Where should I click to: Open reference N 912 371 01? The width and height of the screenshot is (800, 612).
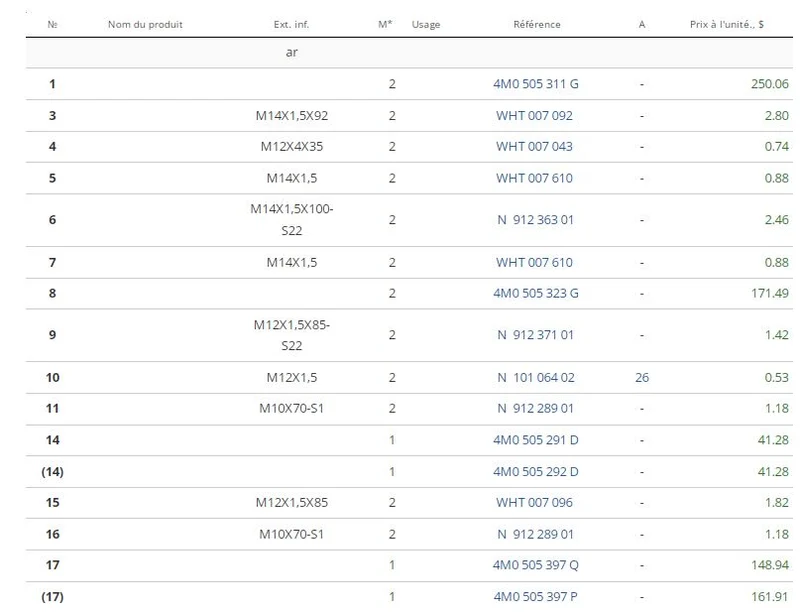pyautogui.click(x=535, y=335)
